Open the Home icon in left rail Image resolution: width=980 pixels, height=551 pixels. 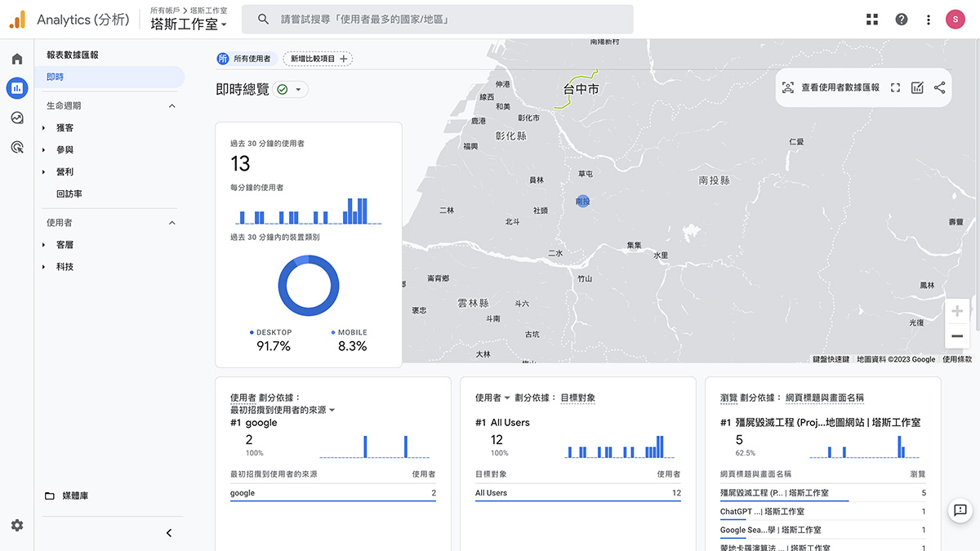[17, 59]
